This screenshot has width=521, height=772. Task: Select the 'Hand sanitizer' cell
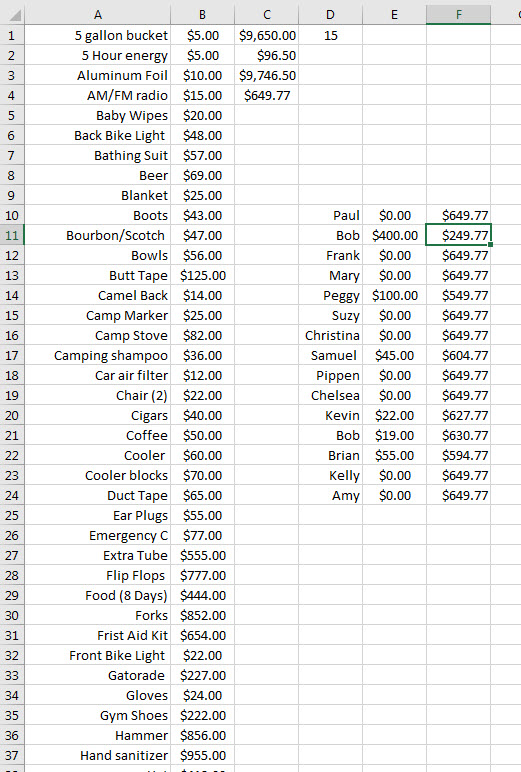pyautogui.click(x=98, y=755)
